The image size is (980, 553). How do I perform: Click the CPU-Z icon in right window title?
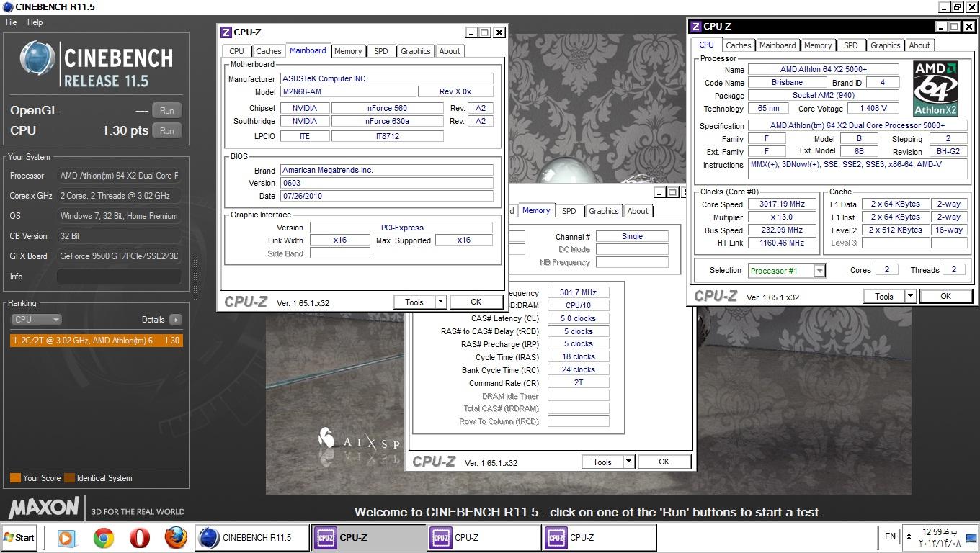[696, 27]
